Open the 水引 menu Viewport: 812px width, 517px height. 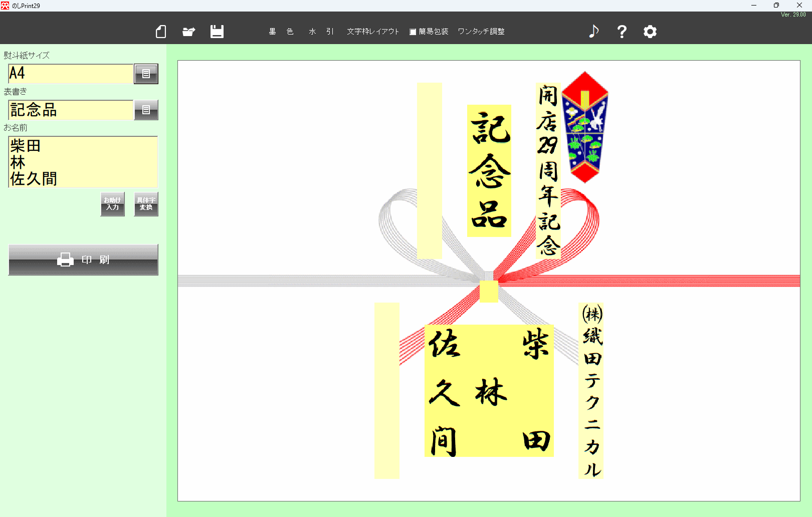click(x=321, y=32)
